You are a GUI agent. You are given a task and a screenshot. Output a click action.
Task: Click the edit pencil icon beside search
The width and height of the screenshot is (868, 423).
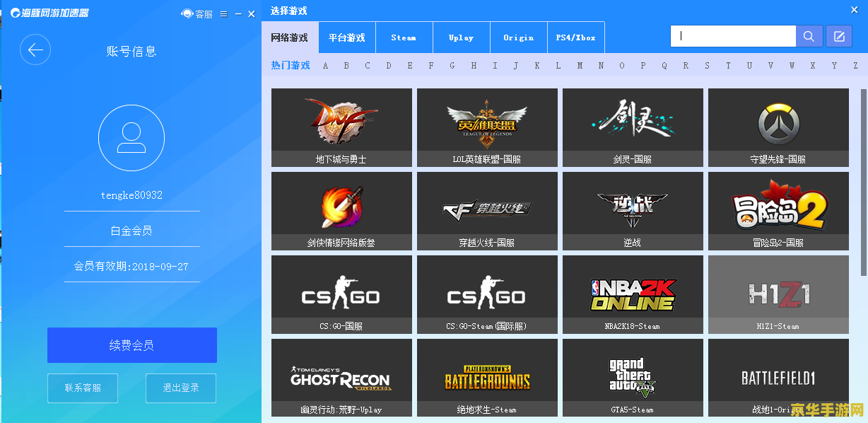[839, 36]
